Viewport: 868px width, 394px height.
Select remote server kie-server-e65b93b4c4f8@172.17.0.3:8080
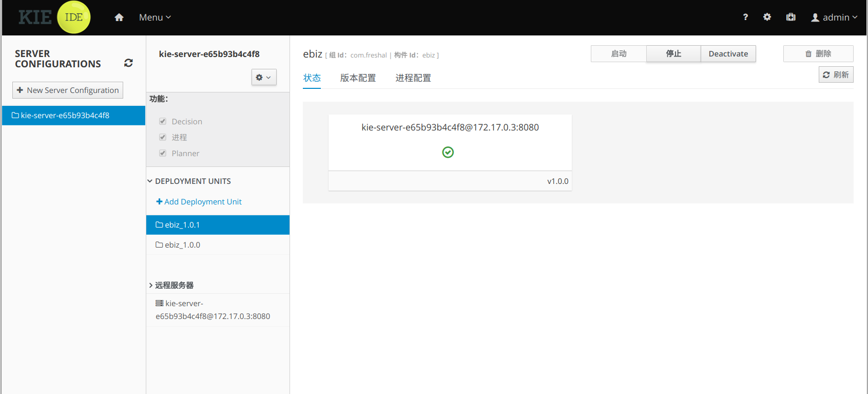(x=218, y=310)
